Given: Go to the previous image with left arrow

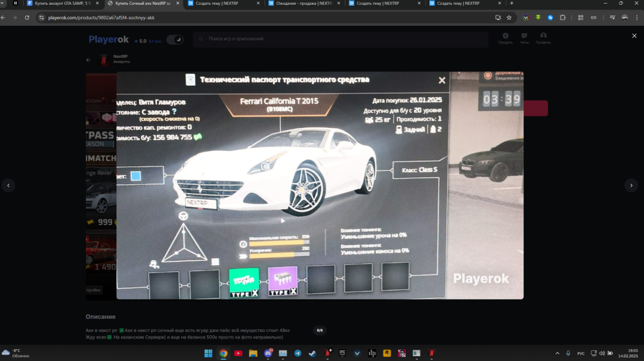Looking at the screenshot, I should point(8,185).
